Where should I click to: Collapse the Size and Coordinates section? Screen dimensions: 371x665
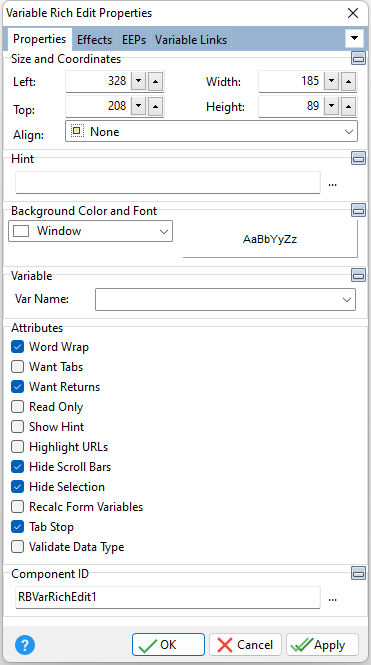[358, 58]
